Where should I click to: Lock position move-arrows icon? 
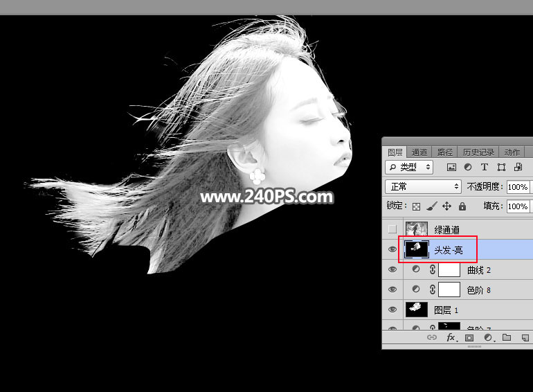(x=446, y=206)
